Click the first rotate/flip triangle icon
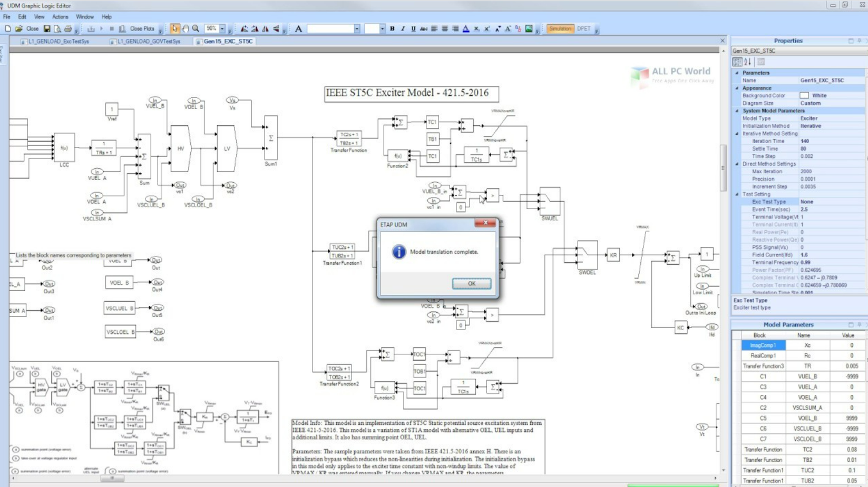This screenshot has width=868, height=487. click(244, 29)
